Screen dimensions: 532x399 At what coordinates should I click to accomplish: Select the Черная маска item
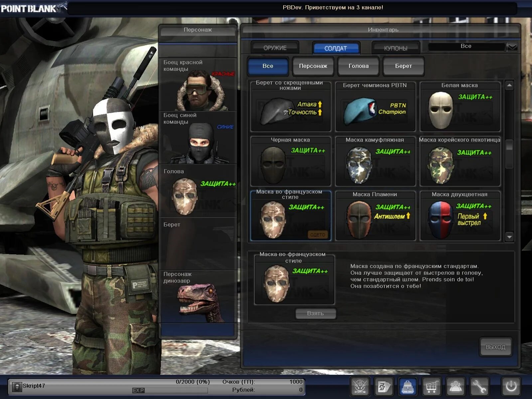click(x=290, y=161)
